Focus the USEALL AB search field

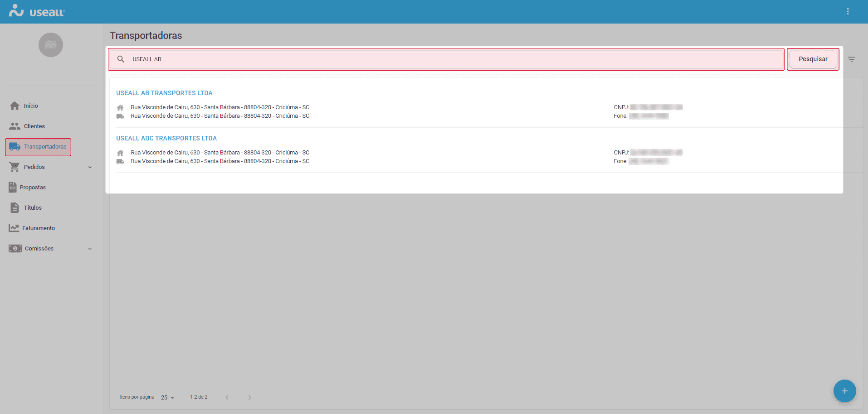[x=446, y=59]
